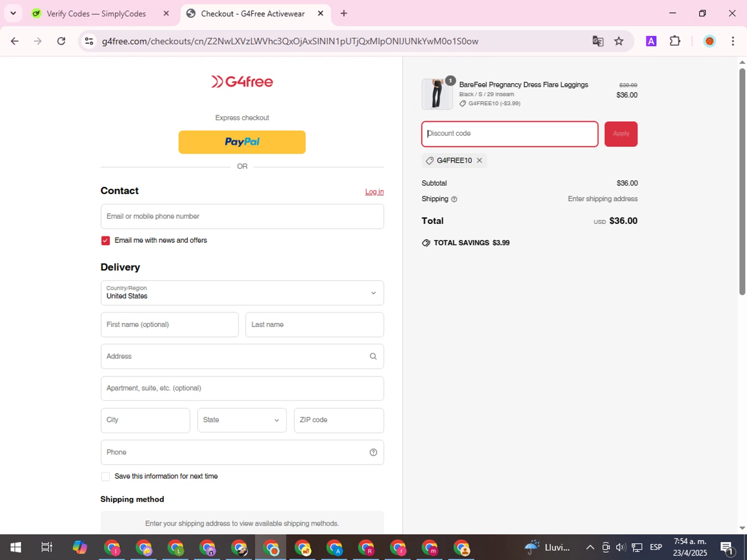Click the browser address bar URL
Screen dimensions: 747x560
click(x=290, y=41)
